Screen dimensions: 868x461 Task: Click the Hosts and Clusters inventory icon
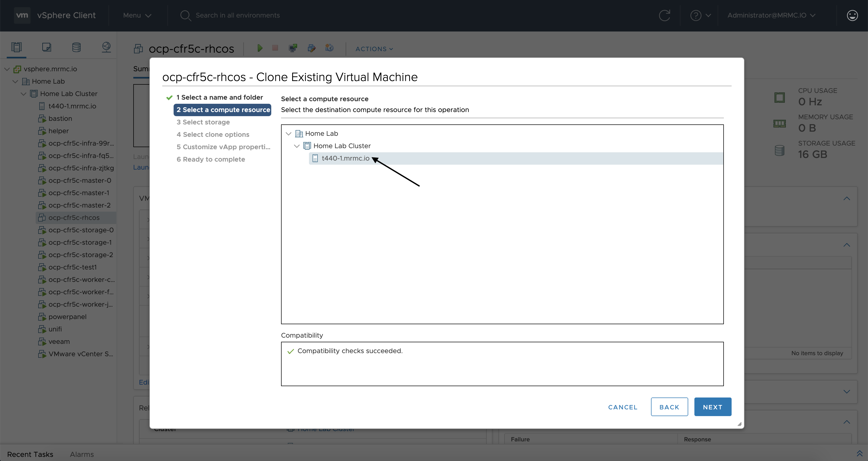[x=16, y=47]
